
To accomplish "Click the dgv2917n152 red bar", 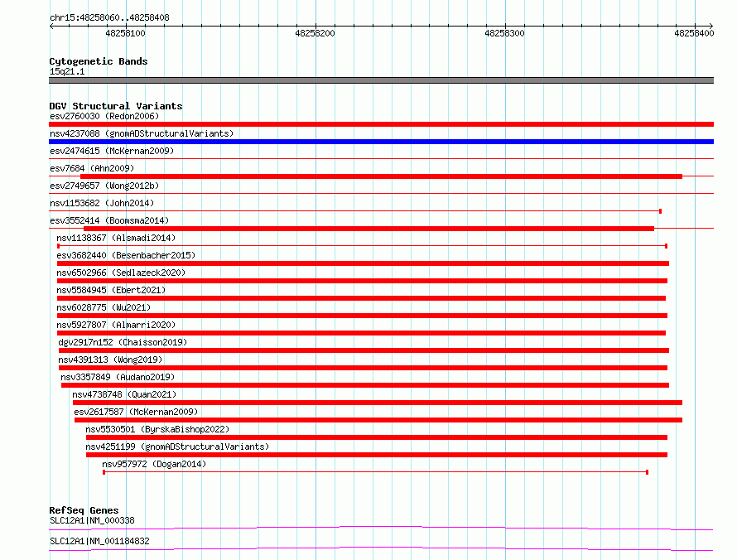I will [x=364, y=350].
